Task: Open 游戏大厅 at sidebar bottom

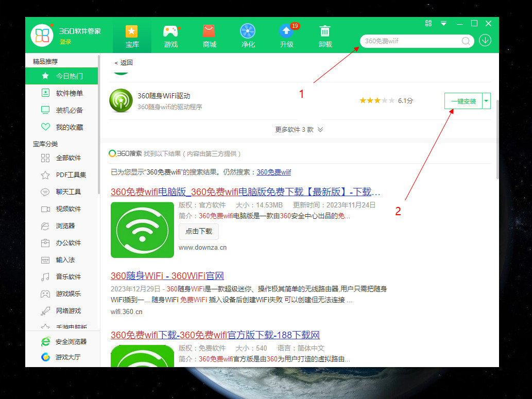Action: [x=60, y=357]
